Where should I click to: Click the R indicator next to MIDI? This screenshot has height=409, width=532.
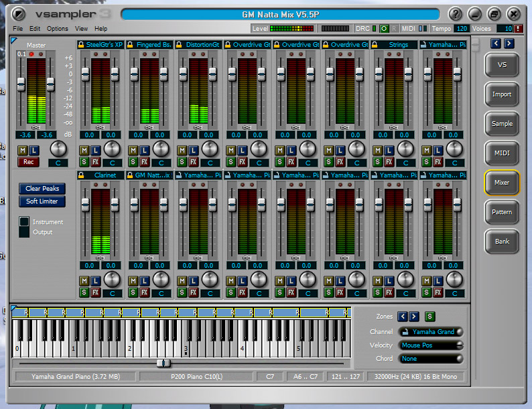click(x=394, y=29)
